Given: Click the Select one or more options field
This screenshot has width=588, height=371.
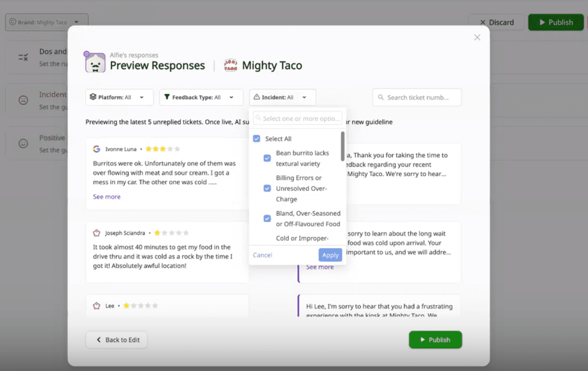Looking at the screenshot, I should (x=297, y=118).
